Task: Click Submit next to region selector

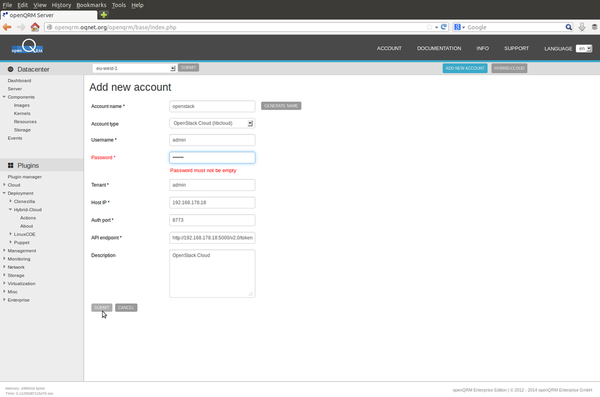Action: (188, 68)
